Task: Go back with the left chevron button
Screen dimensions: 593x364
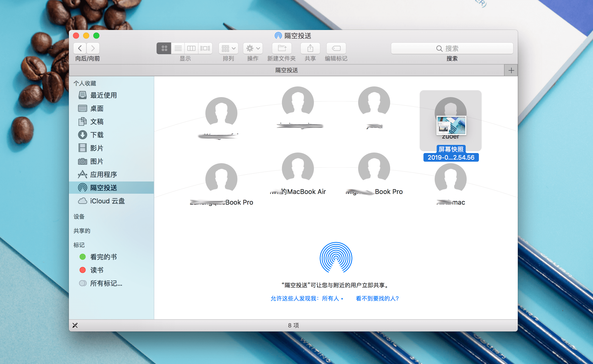Action: pos(80,48)
